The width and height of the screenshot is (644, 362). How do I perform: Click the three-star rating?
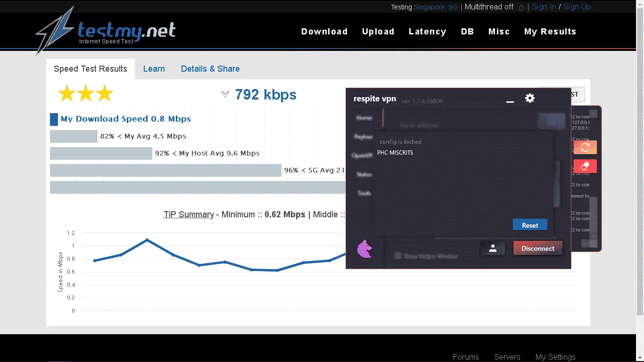pos(86,93)
